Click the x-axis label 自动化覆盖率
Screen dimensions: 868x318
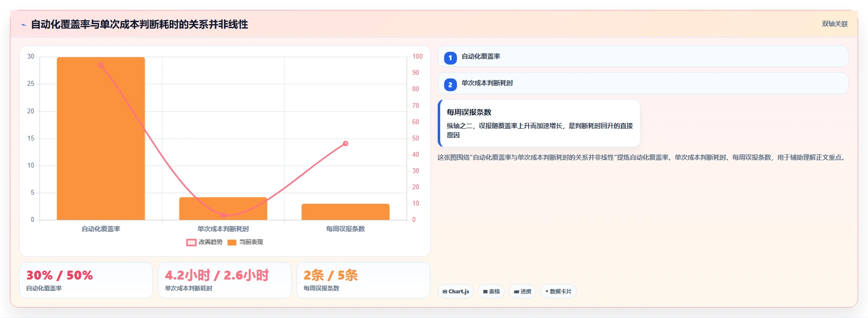[x=101, y=229]
